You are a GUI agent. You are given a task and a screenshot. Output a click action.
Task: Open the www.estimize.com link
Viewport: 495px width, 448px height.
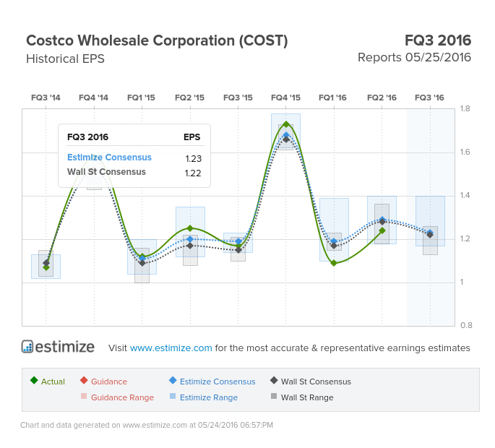[171, 348]
